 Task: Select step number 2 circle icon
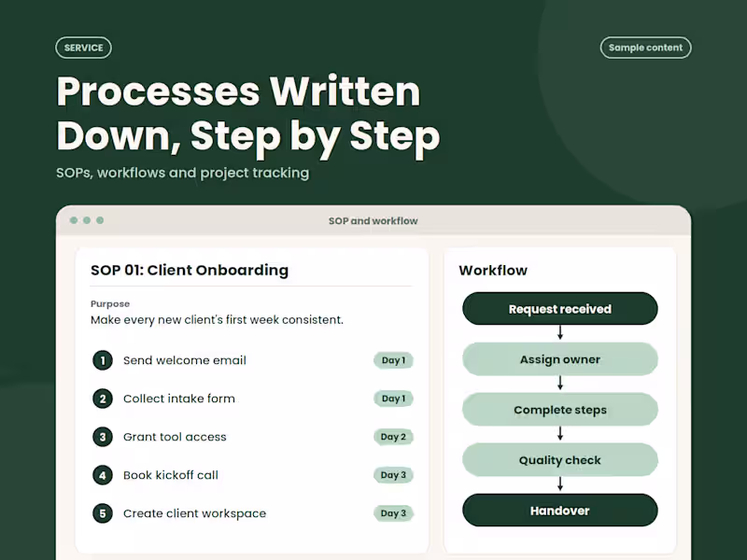103,399
